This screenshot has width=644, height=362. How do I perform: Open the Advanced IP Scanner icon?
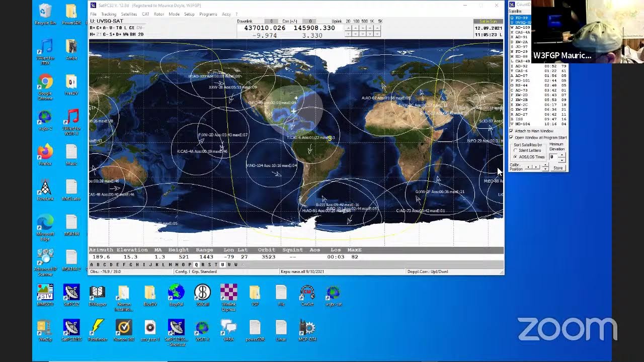click(x=45, y=262)
